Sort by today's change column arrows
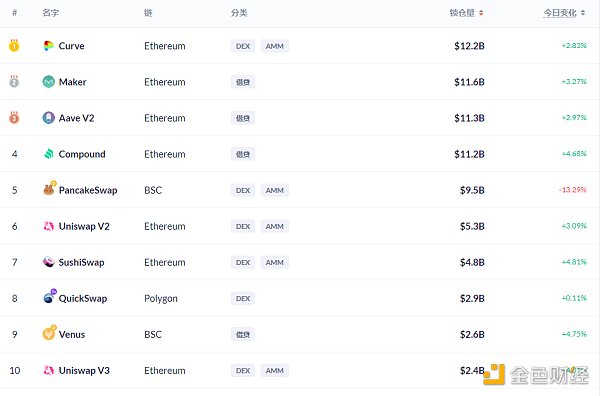 583,13
